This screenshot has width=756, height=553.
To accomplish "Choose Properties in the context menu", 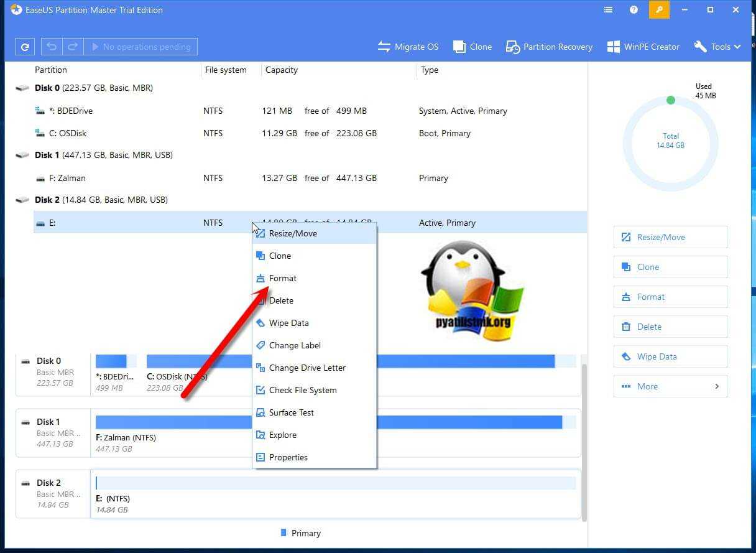I will [x=314, y=457].
